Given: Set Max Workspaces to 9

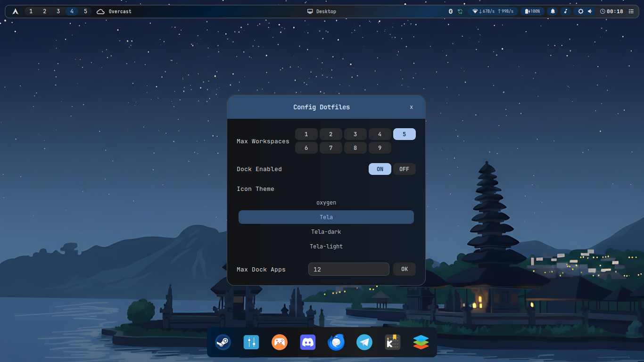Looking at the screenshot, I should pos(380,148).
